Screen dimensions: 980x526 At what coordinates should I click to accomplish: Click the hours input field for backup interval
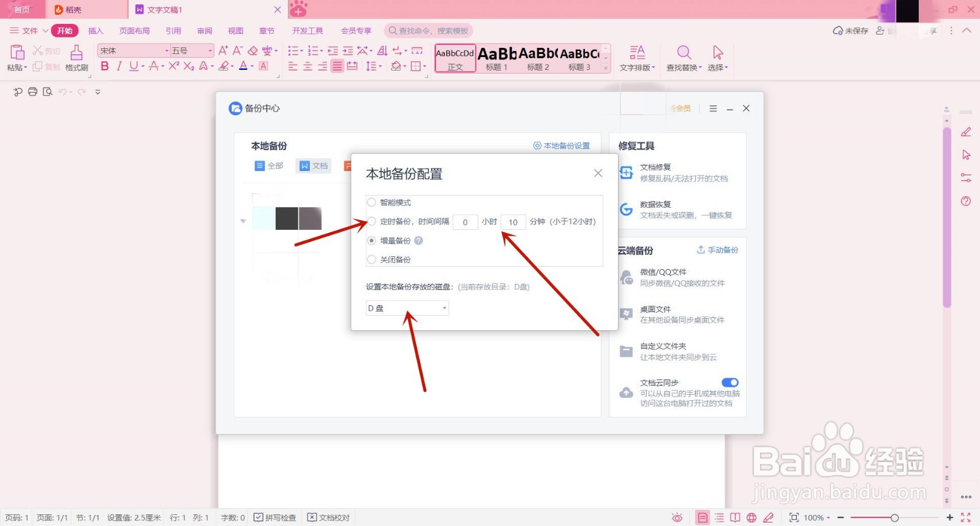point(465,222)
